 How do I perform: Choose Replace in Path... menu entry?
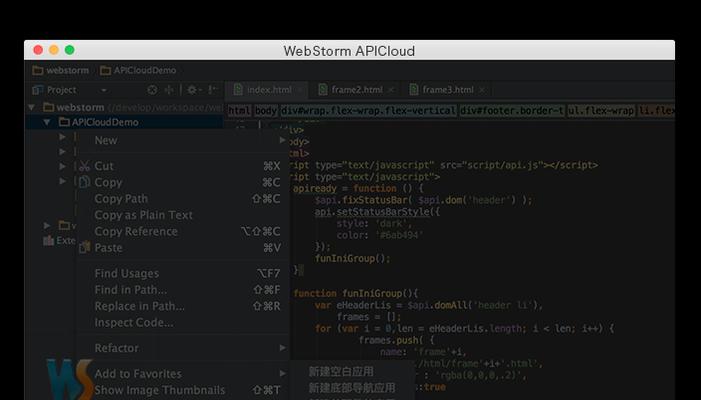(183, 306)
